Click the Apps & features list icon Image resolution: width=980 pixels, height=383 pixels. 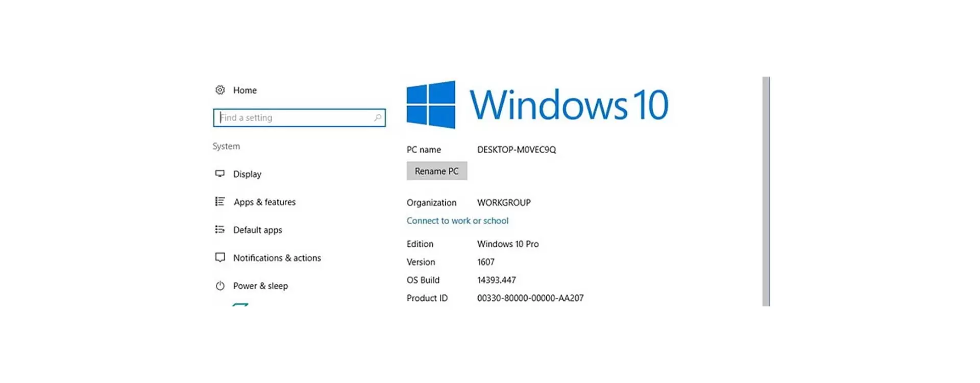point(220,202)
